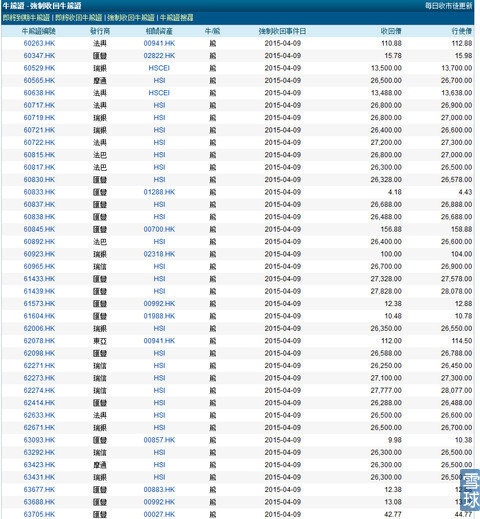Open CBBC code 61439.HK link
Viewport: 480px width, 519px height.
(39, 291)
